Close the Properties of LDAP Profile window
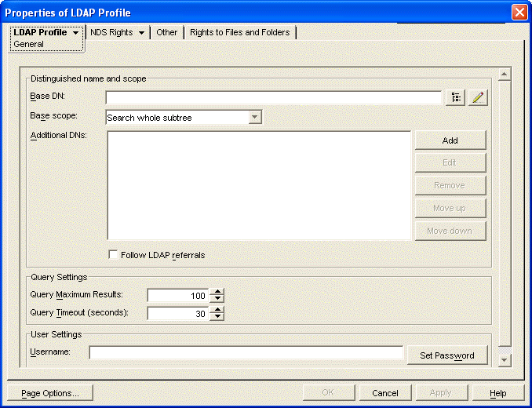The image size is (532, 408). point(519,13)
